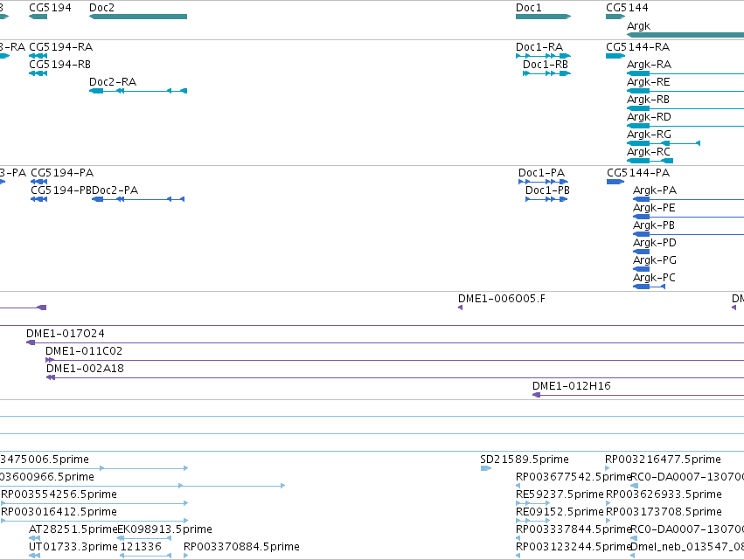Click the DME1-017O24 clone label
Screen dimensions: 744x560
click(x=66, y=334)
